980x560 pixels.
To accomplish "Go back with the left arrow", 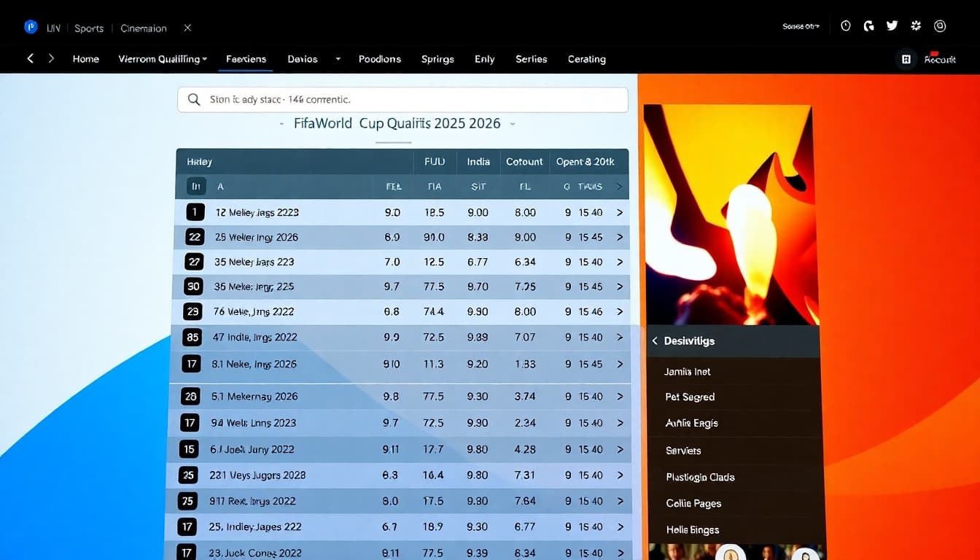I will click(x=30, y=58).
